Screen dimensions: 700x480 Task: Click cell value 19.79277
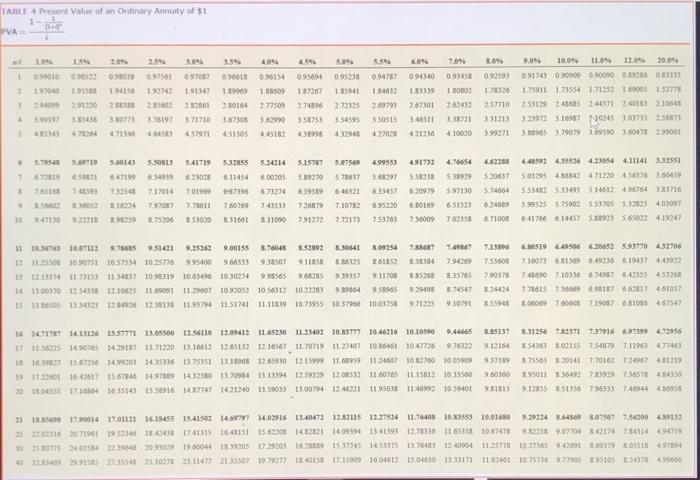tap(272, 459)
